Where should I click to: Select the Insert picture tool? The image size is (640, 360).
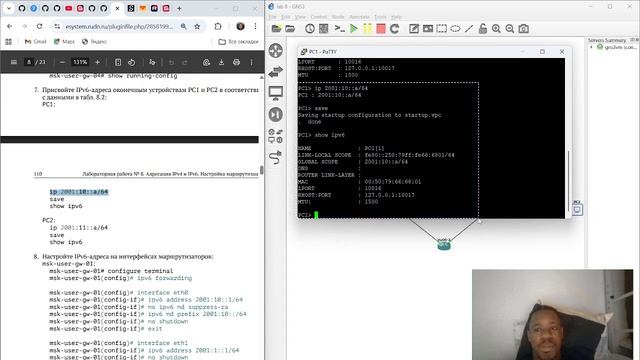click(428, 29)
